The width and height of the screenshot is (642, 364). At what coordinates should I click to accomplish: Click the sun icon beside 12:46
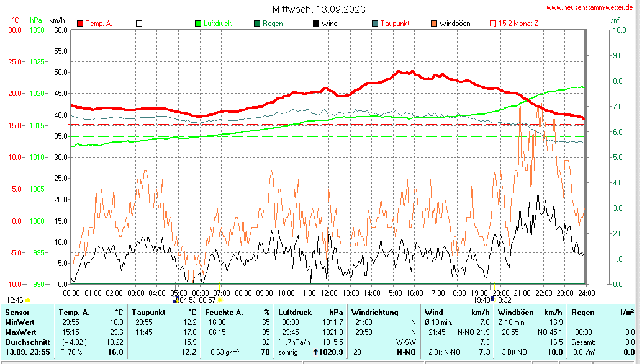(28, 300)
